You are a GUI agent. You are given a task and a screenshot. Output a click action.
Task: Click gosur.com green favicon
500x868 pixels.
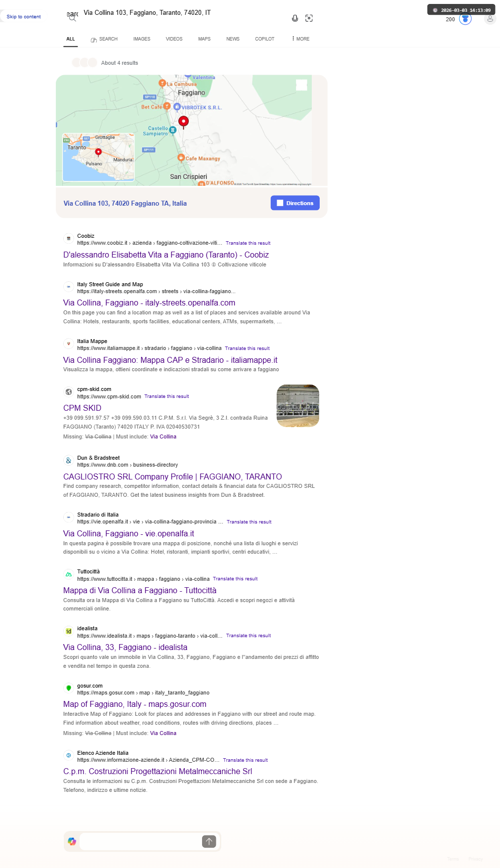[69, 689]
